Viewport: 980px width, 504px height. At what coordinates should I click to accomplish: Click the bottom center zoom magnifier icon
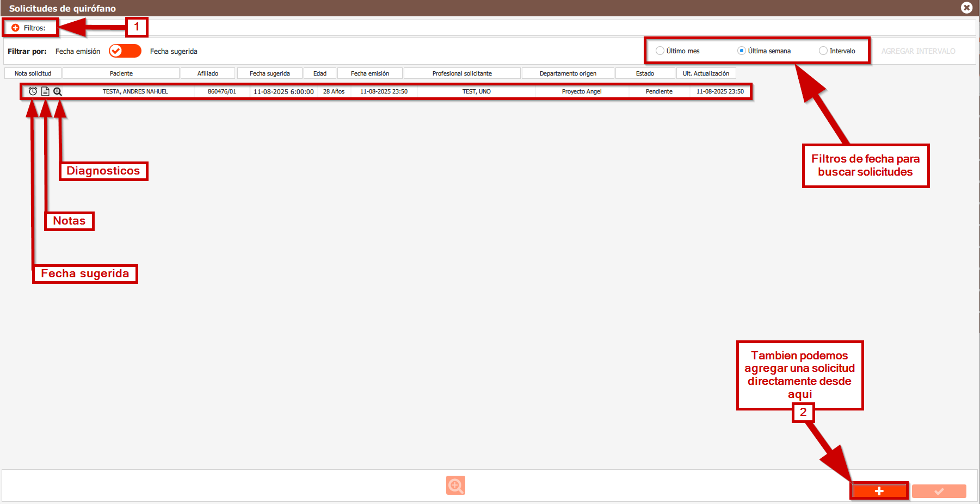click(x=455, y=485)
